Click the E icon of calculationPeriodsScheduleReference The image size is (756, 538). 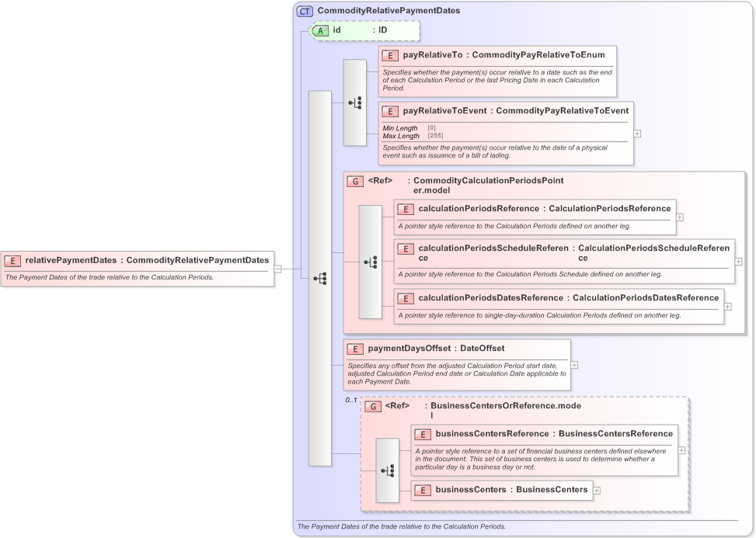(406, 249)
